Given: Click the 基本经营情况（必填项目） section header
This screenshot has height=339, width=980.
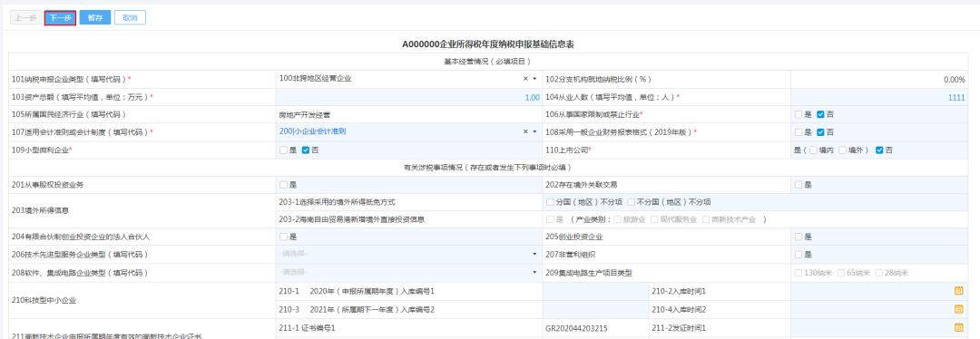Looking at the screenshot, I should pyautogui.click(x=487, y=62).
